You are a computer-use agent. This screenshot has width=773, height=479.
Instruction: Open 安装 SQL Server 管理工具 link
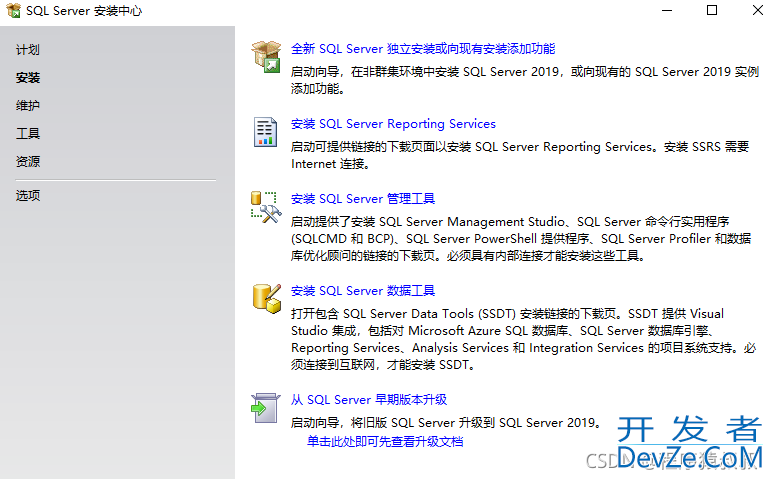click(363, 199)
